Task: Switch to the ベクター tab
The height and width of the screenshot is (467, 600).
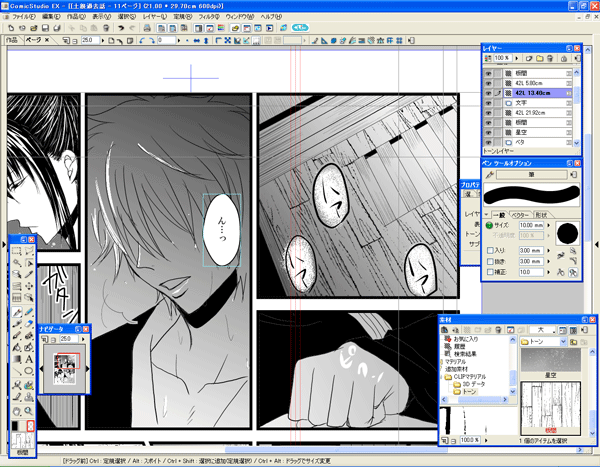Action: tap(519, 215)
